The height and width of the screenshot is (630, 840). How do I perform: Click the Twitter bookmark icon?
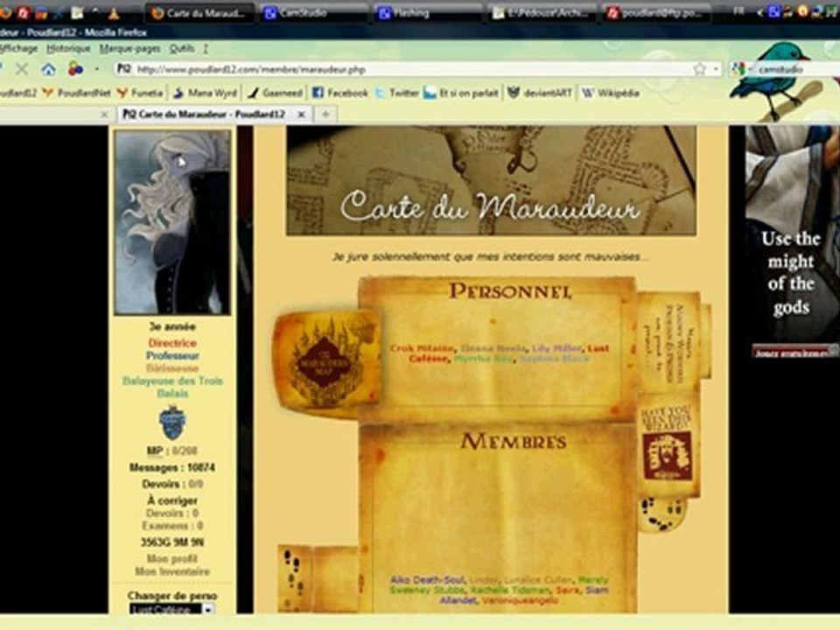(x=379, y=93)
